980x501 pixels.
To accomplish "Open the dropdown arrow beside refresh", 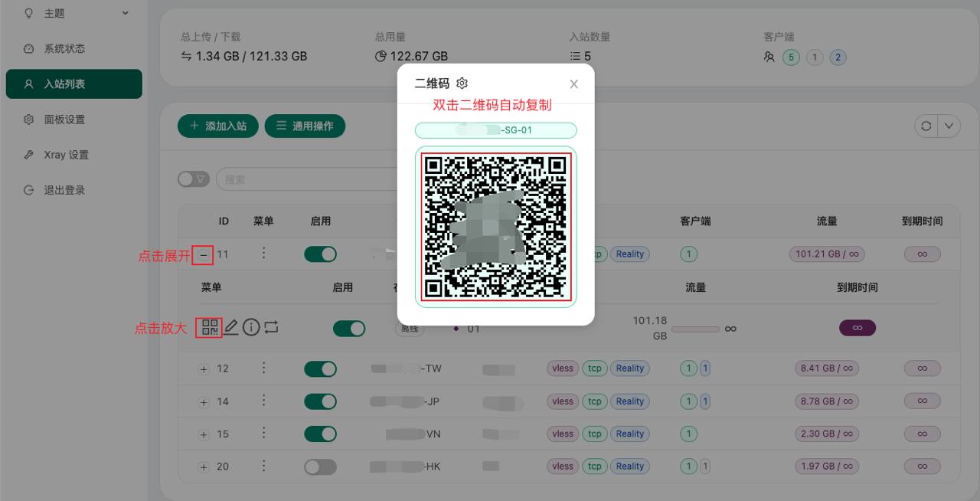I will (949, 126).
